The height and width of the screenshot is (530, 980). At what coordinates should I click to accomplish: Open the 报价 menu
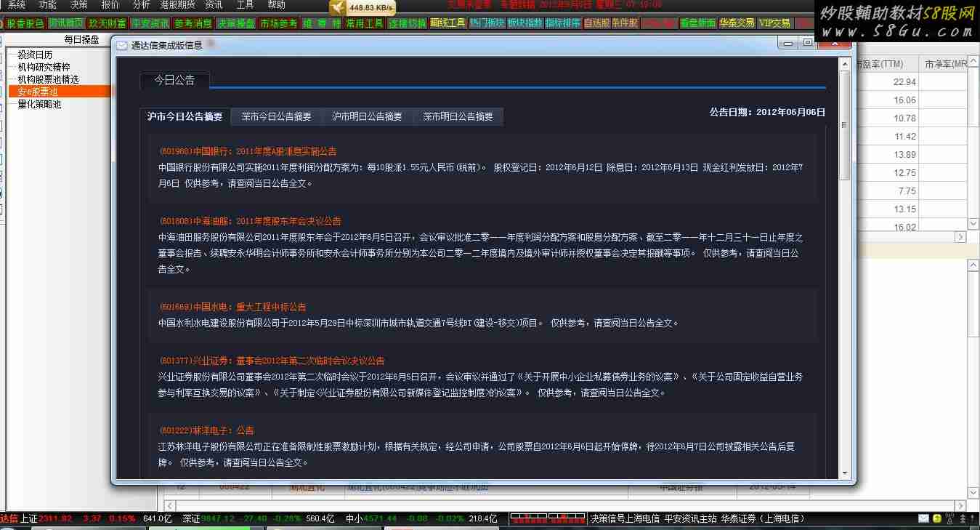coord(110,5)
